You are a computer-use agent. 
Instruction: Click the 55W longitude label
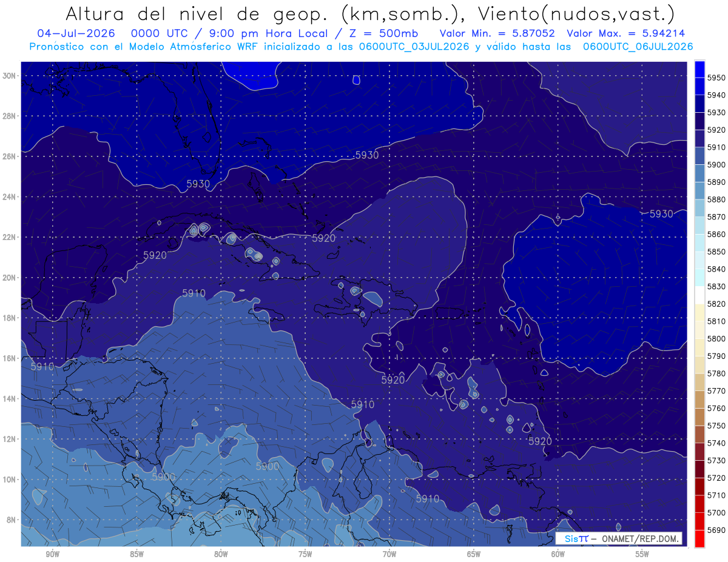click(642, 554)
